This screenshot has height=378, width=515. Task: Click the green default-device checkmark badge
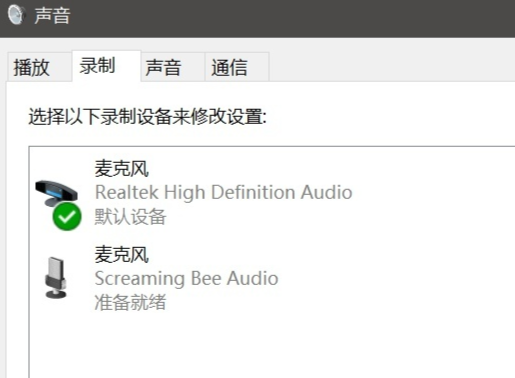pos(67,216)
